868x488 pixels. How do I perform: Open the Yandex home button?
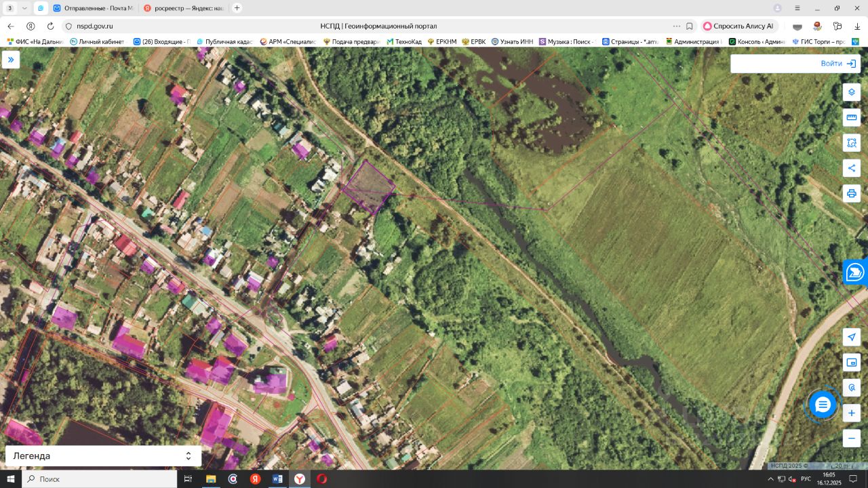[31, 26]
